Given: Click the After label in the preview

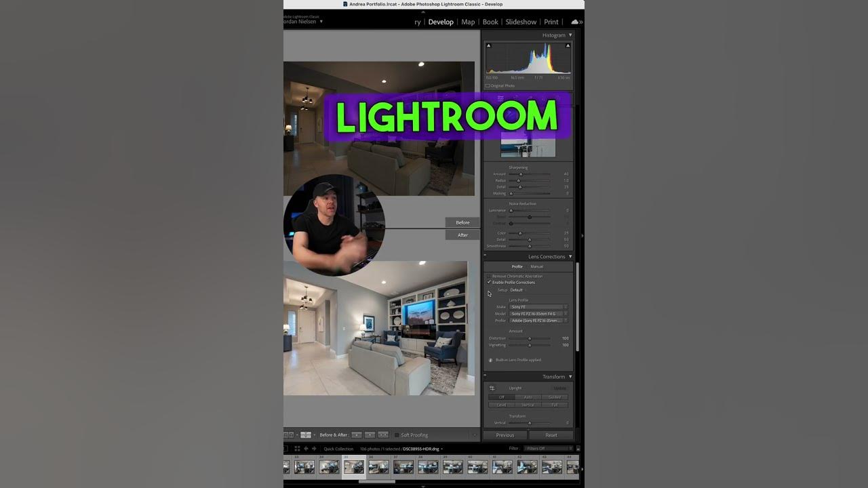Looking at the screenshot, I should [x=462, y=235].
